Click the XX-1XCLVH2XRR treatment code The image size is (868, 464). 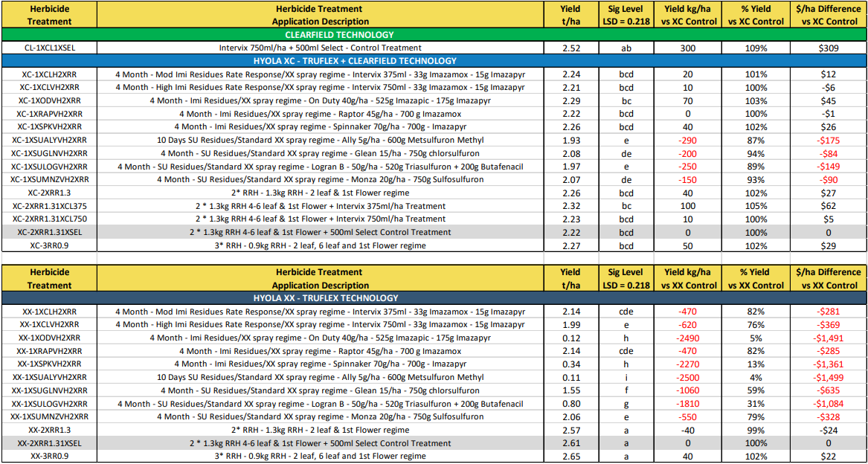click(49, 324)
